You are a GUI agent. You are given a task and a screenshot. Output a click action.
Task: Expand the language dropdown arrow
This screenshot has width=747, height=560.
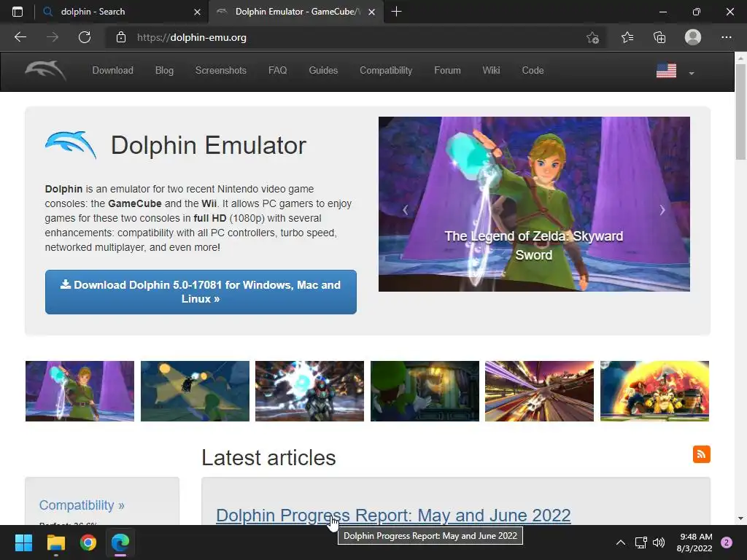click(692, 74)
